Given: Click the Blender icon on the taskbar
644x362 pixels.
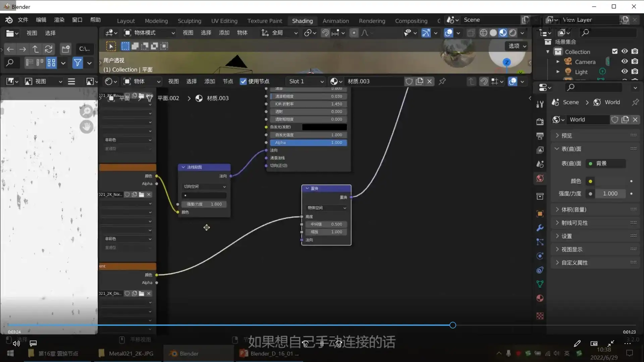Looking at the screenshot, I should point(173,353).
